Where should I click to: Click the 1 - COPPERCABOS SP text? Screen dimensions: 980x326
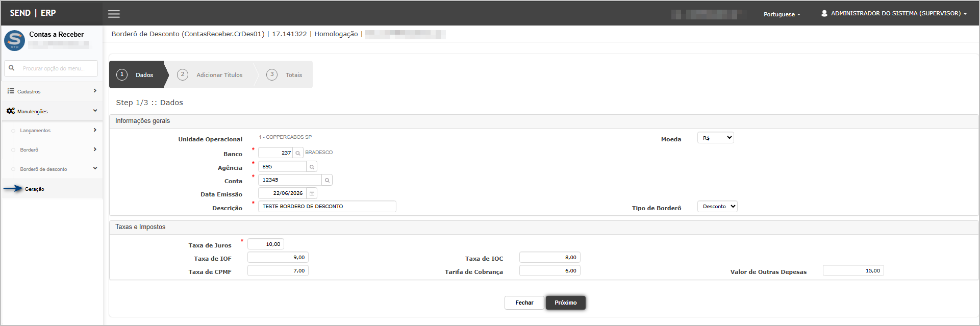point(285,137)
